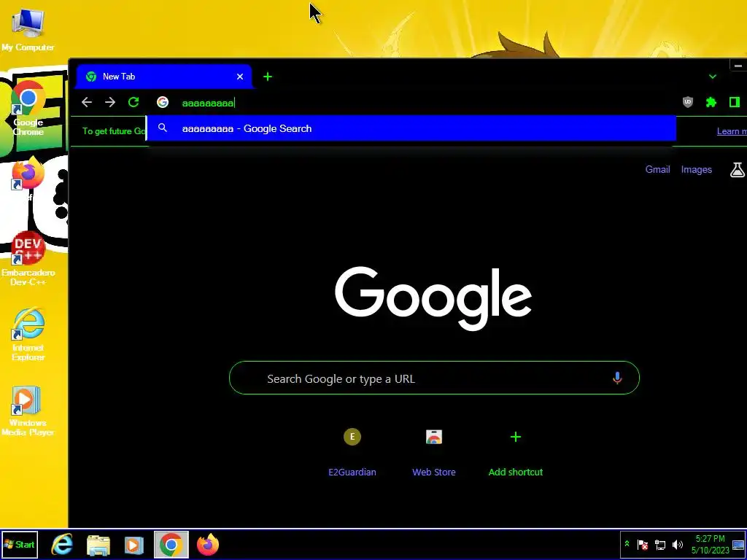Reload the page with the refresh icon
This screenshot has width=747, height=560.
133,102
